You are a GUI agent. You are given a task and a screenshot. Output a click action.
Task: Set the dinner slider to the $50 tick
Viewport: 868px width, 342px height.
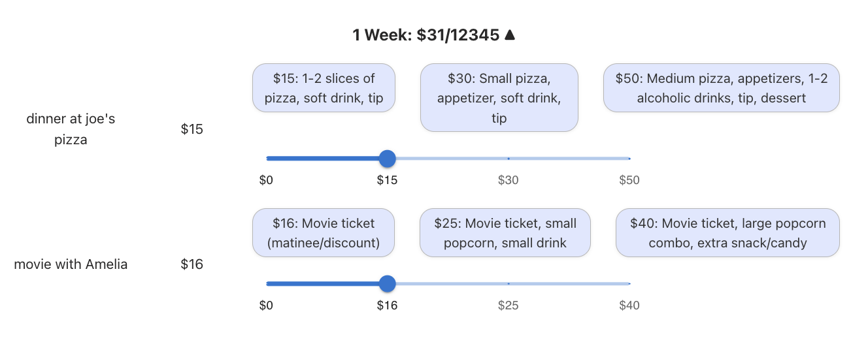(629, 159)
